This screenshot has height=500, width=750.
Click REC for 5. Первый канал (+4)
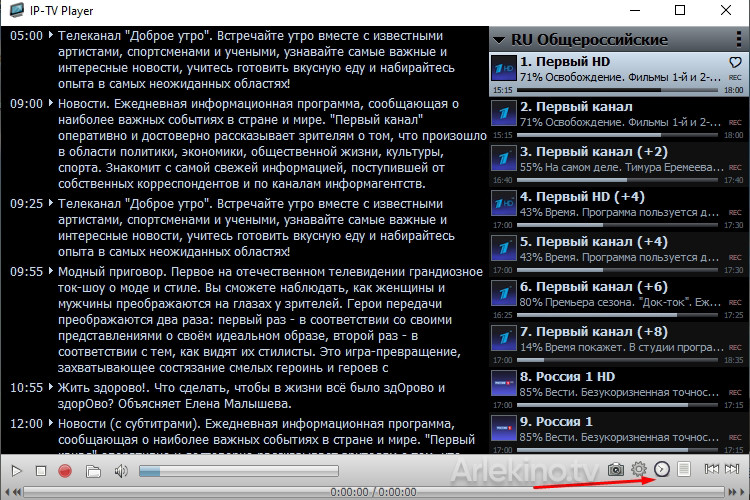click(x=735, y=257)
